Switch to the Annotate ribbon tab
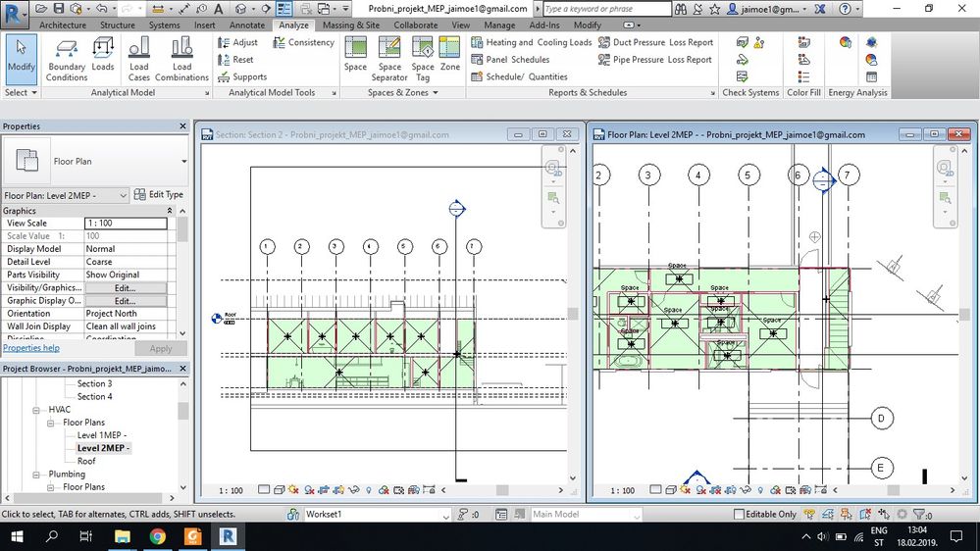The height and width of the screenshot is (551, 980). coord(247,25)
